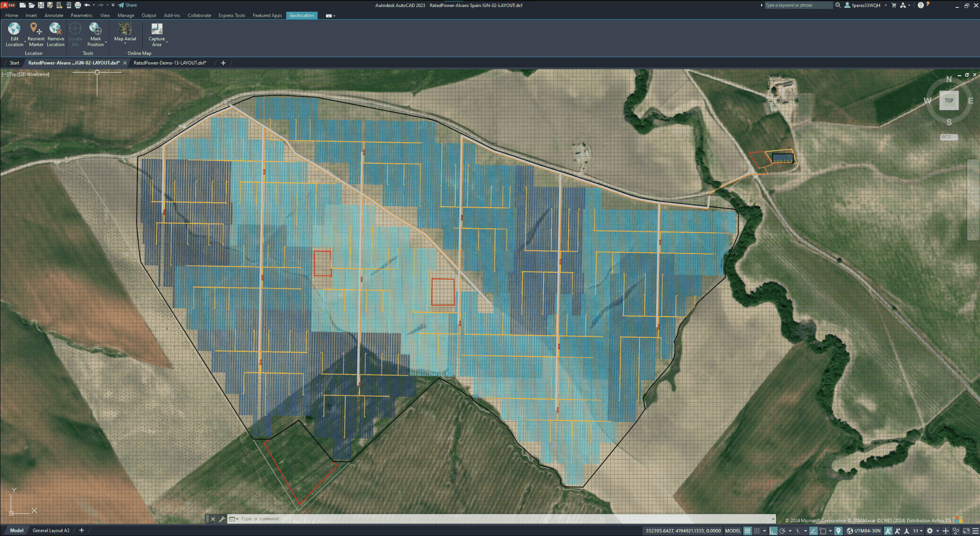
Task: Click the UTM84-30N coordinate system button
Action: pyautogui.click(x=864, y=531)
